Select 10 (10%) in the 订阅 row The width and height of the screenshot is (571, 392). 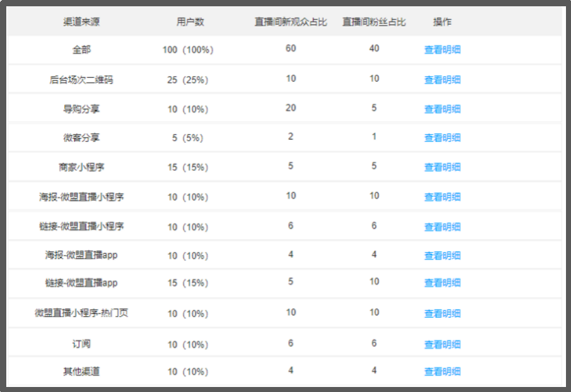pyautogui.click(x=188, y=345)
